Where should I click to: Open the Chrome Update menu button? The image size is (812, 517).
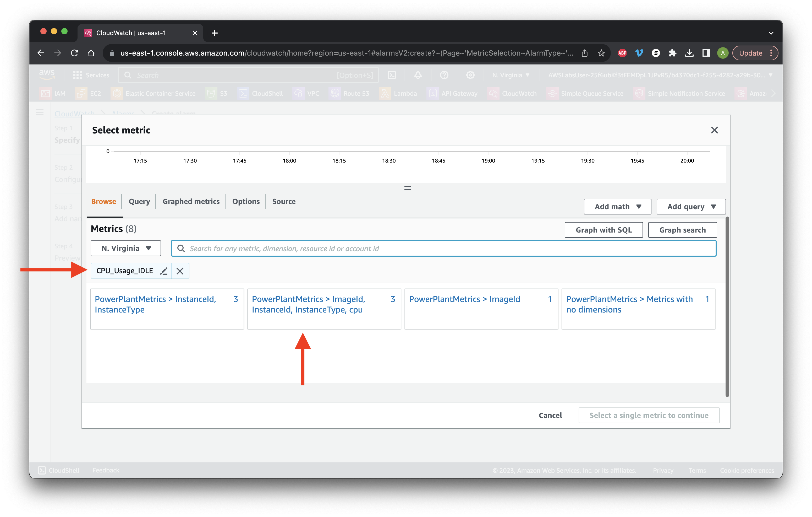(x=755, y=53)
